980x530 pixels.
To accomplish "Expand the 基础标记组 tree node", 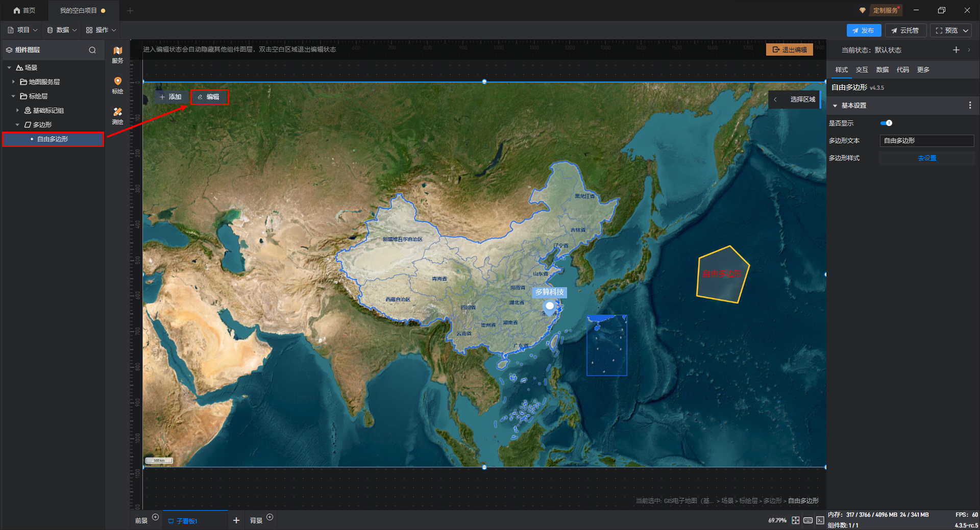I will point(17,110).
